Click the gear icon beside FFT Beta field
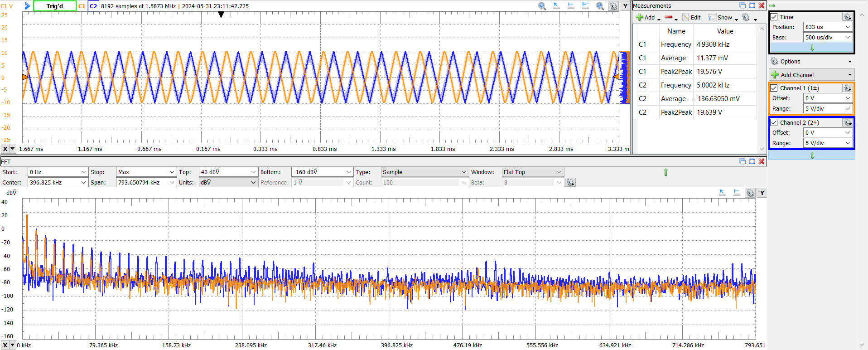868x350 pixels. coord(571,182)
